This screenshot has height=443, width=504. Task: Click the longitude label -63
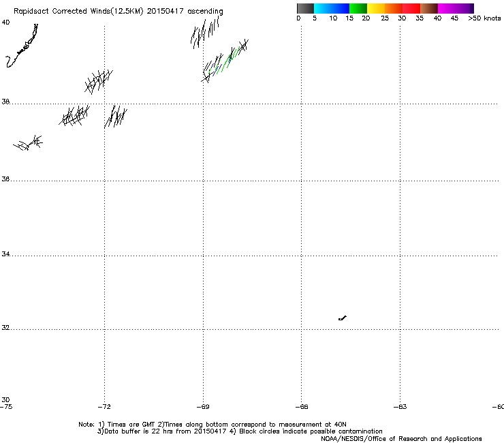pyautogui.click(x=400, y=407)
